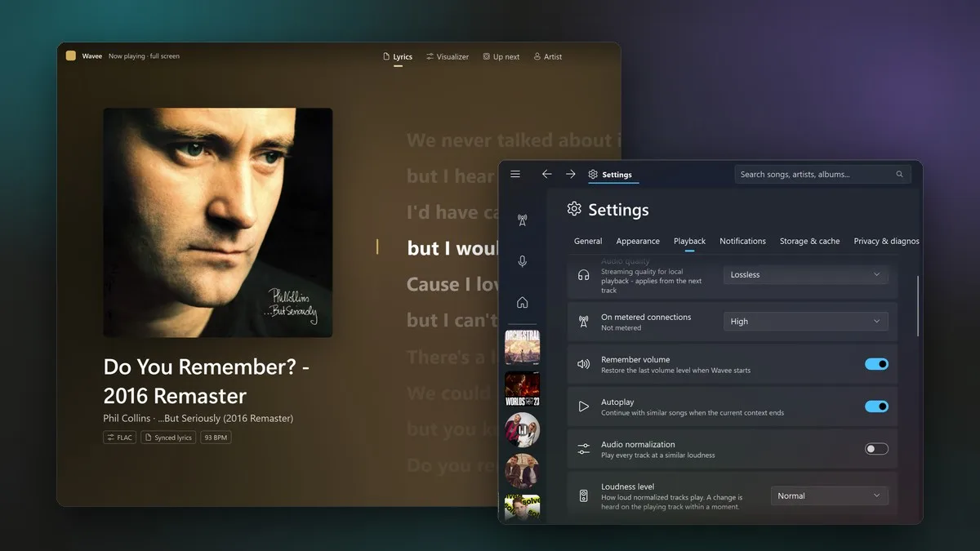Select the Privacy & diagnostics tab
Screen dimensions: 980x551
(886, 241)
